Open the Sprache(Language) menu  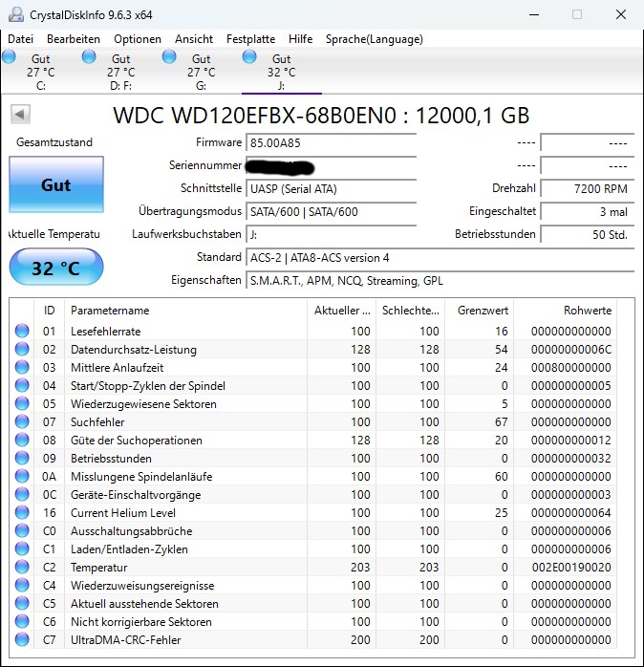point(375,39)
